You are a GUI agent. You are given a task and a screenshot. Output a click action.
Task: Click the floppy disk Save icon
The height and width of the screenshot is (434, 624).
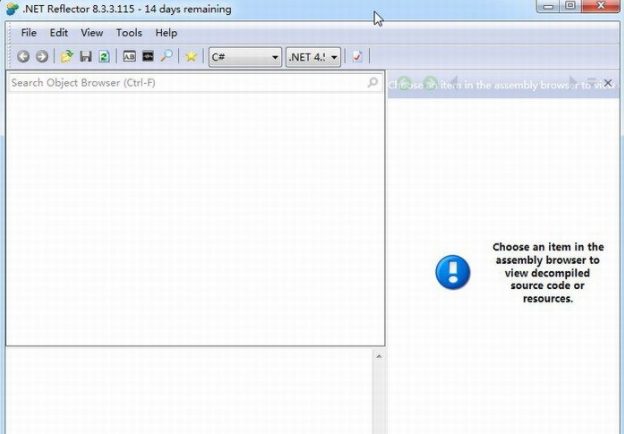(86, 56)
